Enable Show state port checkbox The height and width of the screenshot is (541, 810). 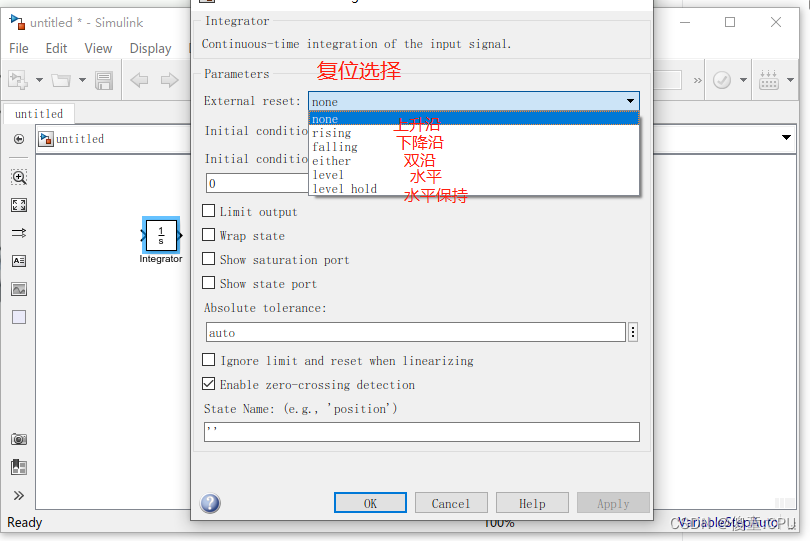tap(209, 283)
